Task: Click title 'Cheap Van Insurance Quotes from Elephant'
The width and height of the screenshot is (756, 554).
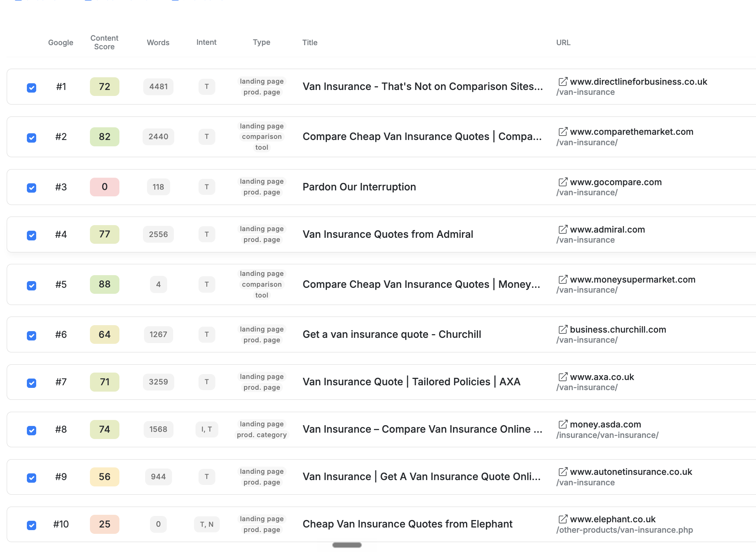Action: (407, 524)
